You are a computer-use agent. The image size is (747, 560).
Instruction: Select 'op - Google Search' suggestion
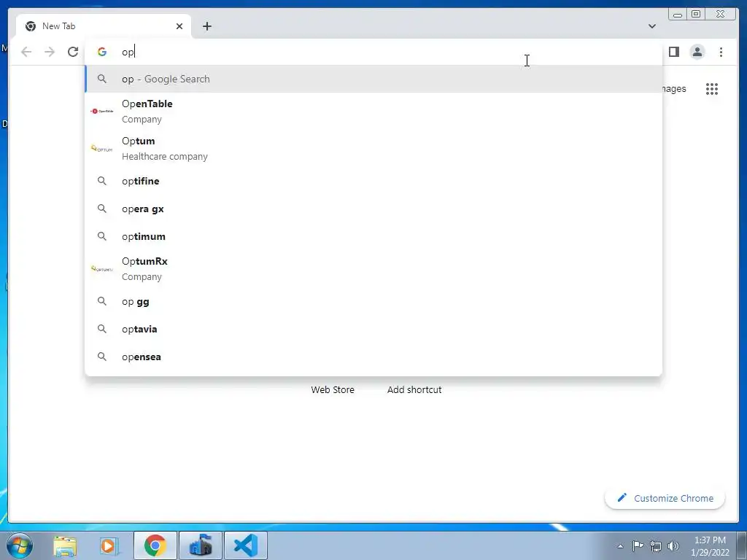click(373, 79)
